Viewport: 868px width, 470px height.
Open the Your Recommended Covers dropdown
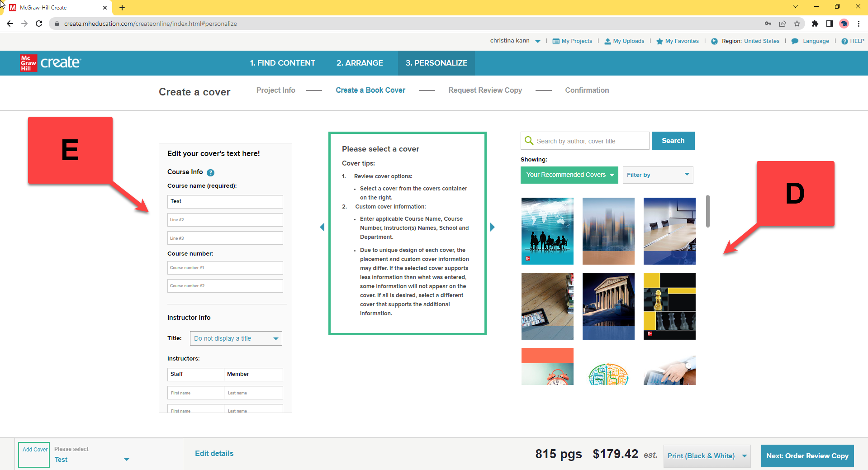[569, 175]
